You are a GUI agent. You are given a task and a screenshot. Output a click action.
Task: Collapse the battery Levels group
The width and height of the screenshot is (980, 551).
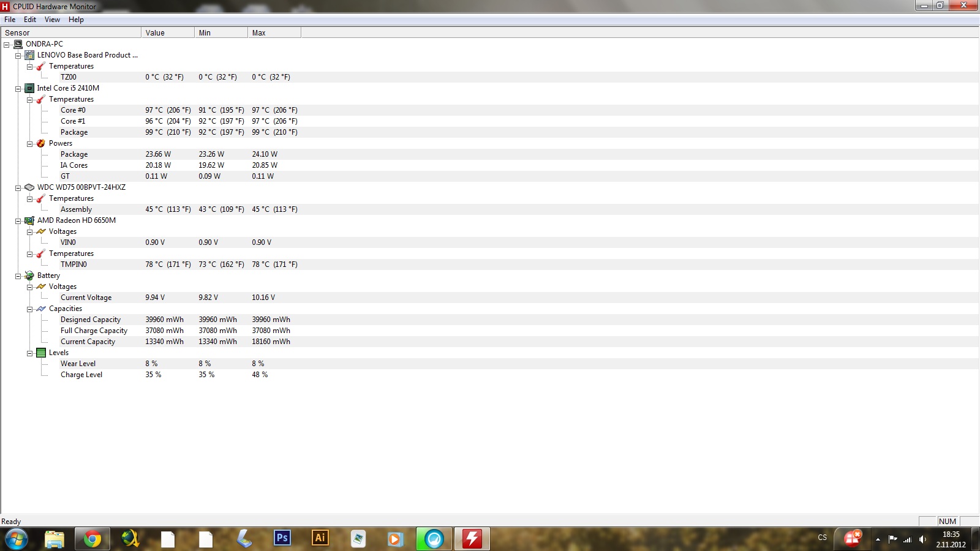29,353
